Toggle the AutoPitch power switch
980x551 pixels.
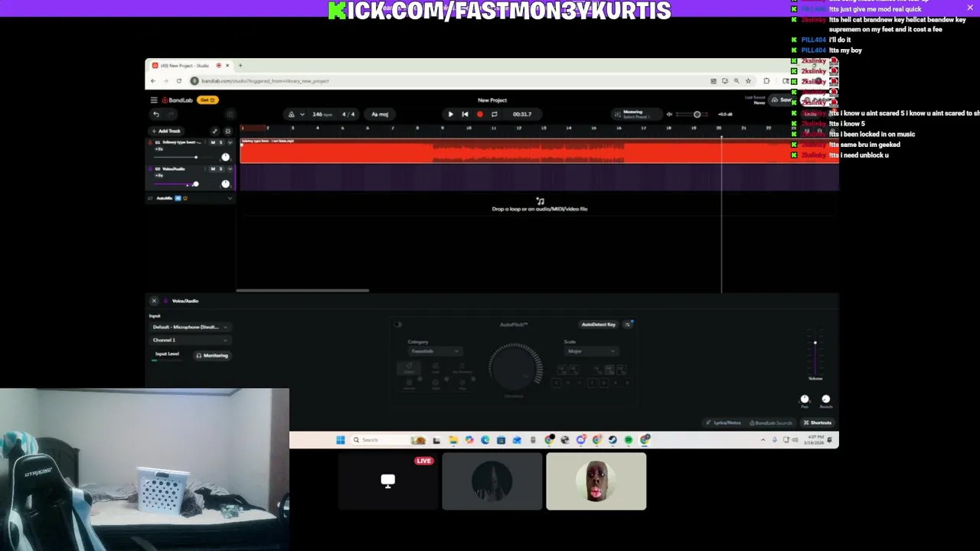pyautogui.click(x=398, y=324)
